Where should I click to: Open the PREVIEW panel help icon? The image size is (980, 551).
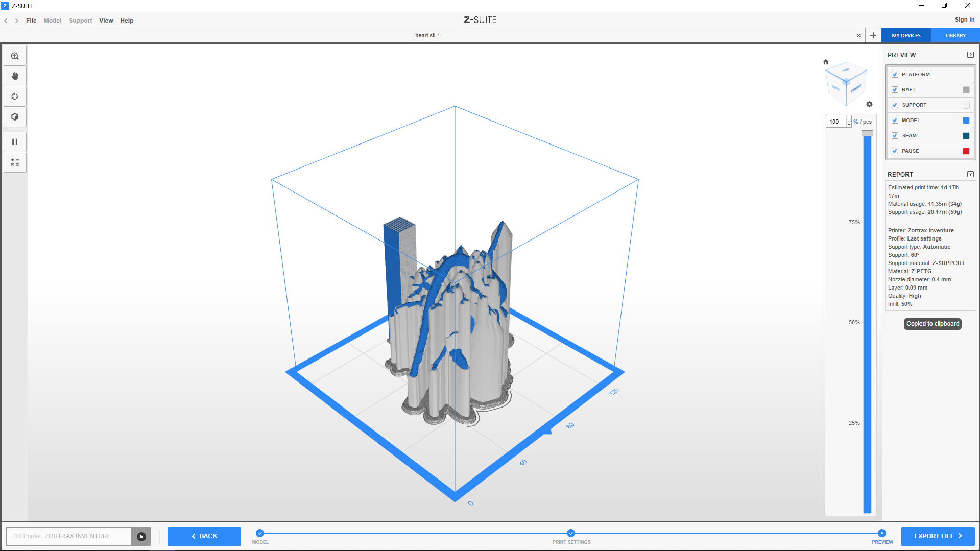[x=970, y=55]
